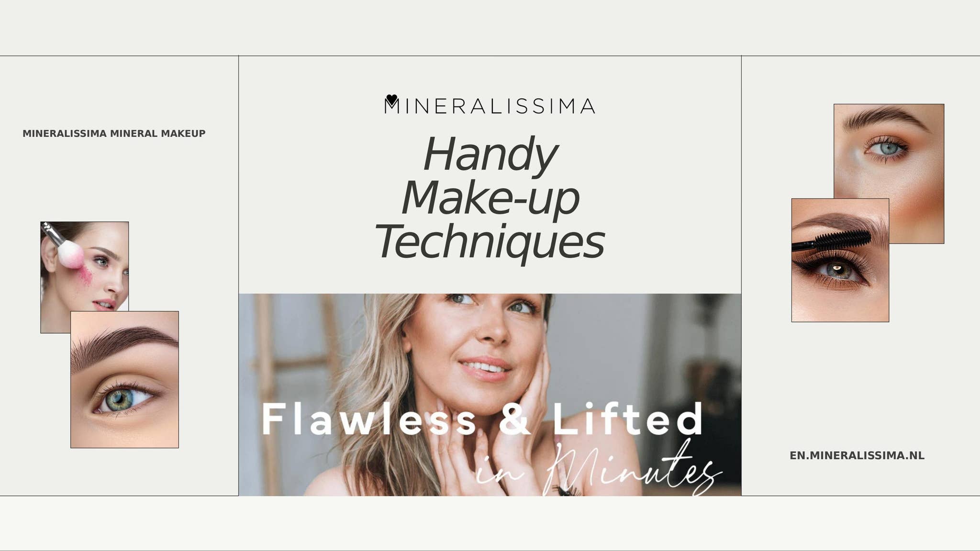This screenshot has width=980, height=551.
Task: Open the Mineralissima logo wordmark
Action: [490, 106]
